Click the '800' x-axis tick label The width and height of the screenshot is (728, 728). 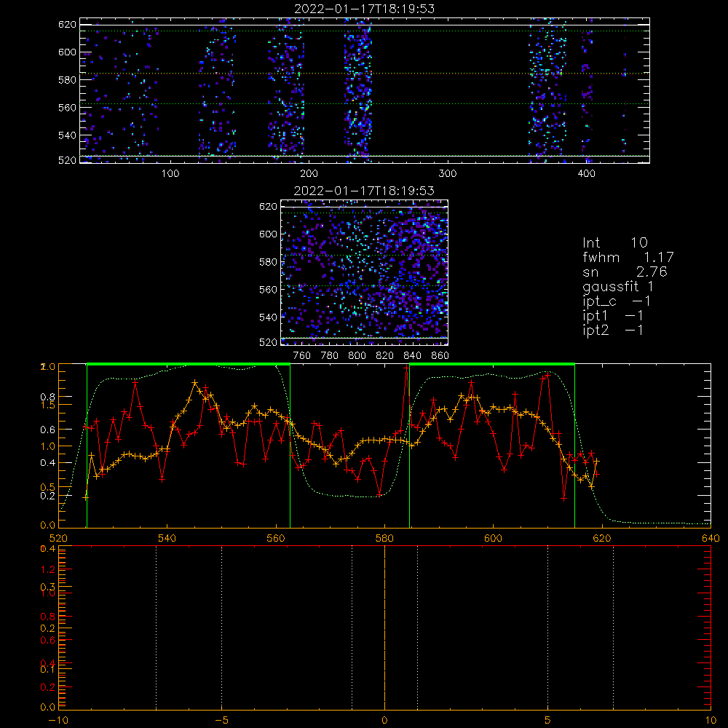[357, 356]
